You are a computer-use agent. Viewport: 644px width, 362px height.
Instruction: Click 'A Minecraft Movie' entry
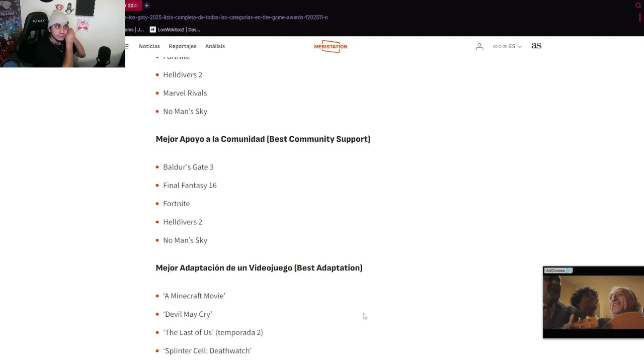[194, 296]
